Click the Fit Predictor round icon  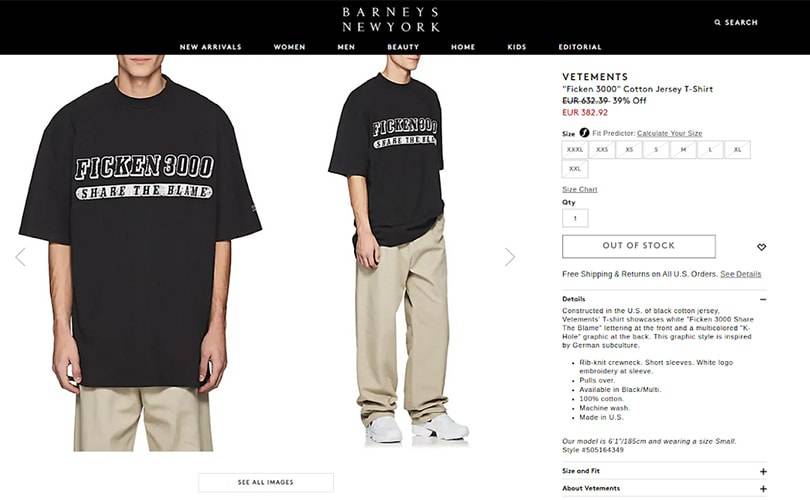tap(584, 133)
